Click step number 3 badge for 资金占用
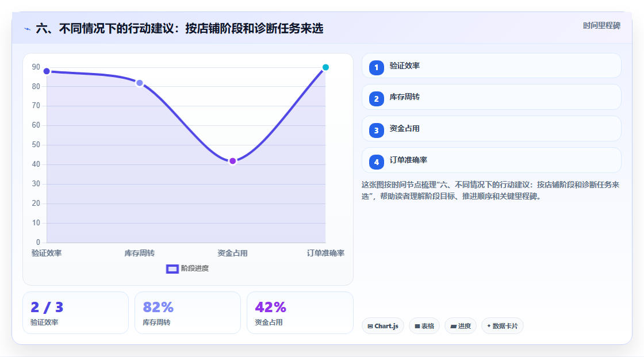Screen dimensions: 644x357 pyautogui.click(x=376, y=130)
